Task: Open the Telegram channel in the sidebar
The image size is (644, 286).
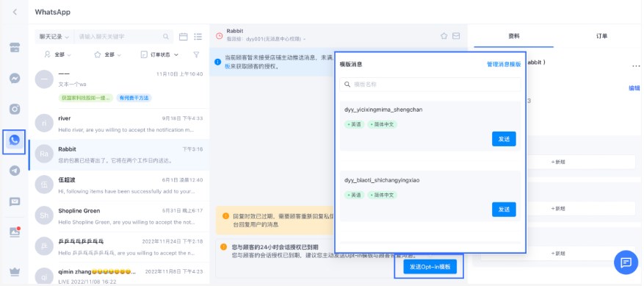Action: pos(15,171)
